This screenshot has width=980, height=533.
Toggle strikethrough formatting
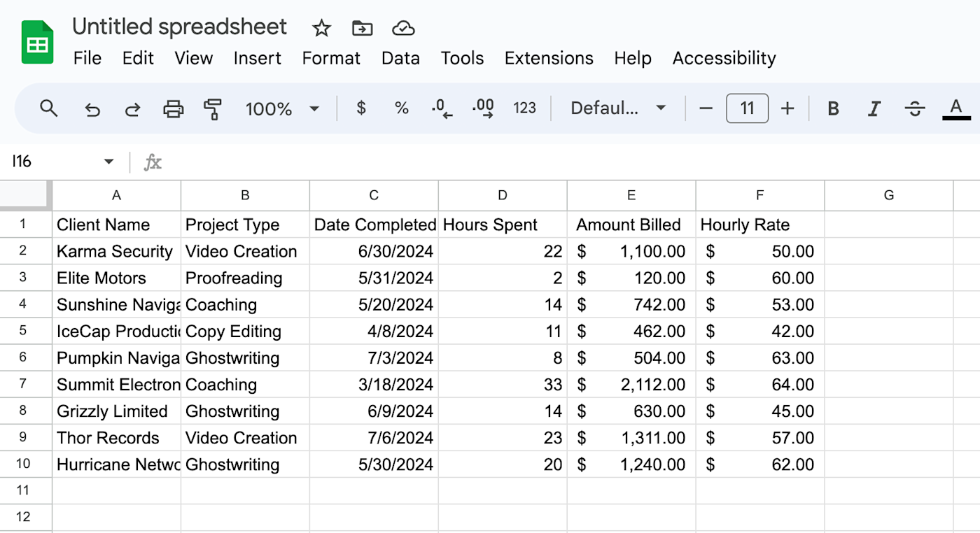914,108
